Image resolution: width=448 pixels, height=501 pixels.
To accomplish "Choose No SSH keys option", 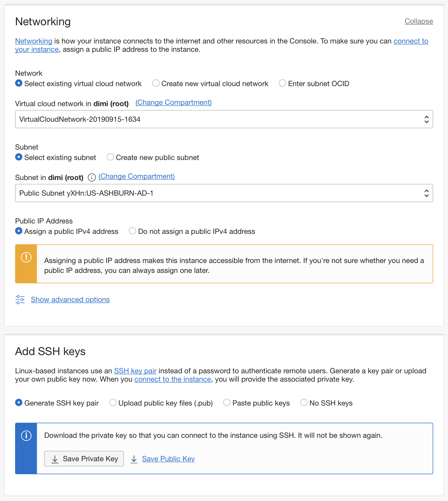I will (x=304, y=403).
